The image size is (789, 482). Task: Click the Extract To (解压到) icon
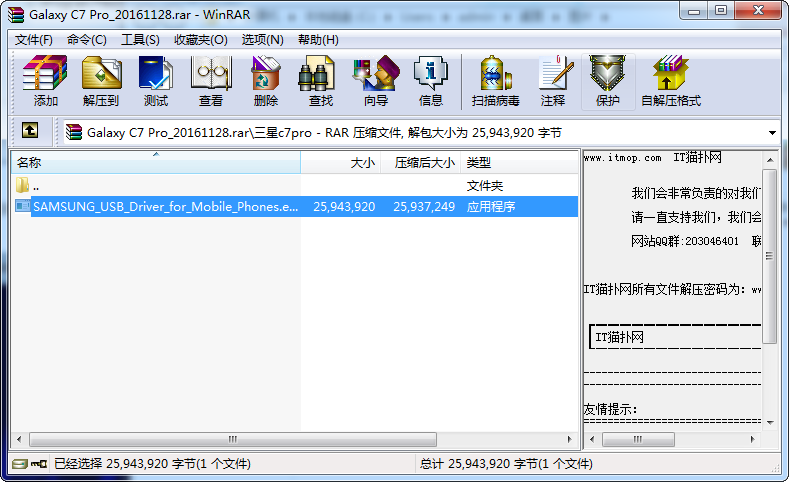tap(101, 73)
